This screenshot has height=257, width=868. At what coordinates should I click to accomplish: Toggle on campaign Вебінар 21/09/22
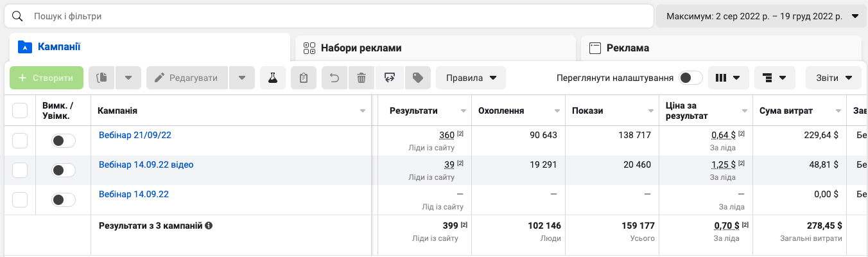click(64, 141)
